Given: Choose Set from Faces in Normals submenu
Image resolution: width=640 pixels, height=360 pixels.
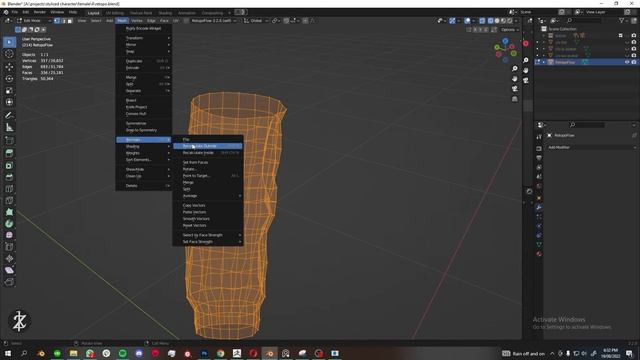Looking at the screenshot, I should coord(208,162).
